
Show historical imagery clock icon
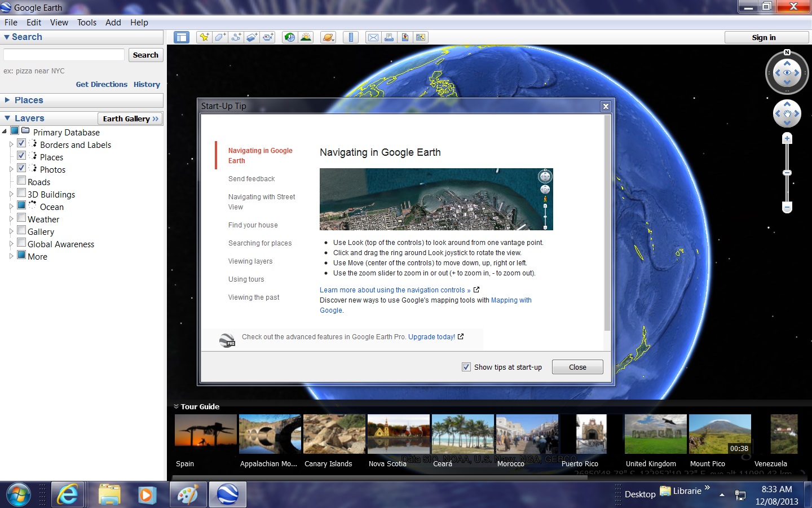coord(290,37)
